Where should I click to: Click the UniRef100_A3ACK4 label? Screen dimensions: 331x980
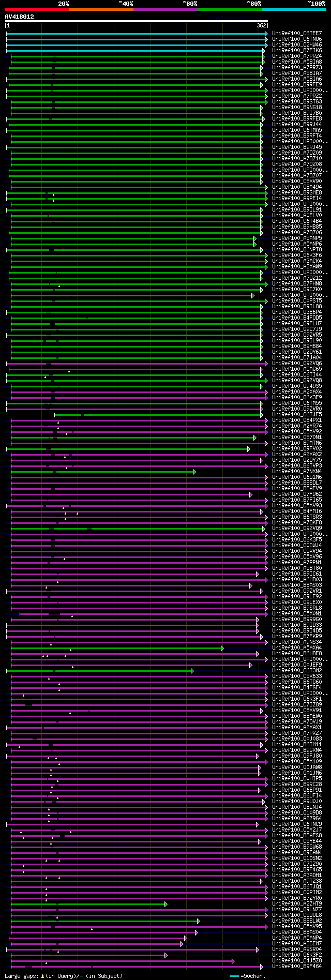click(x=297, y=261)
